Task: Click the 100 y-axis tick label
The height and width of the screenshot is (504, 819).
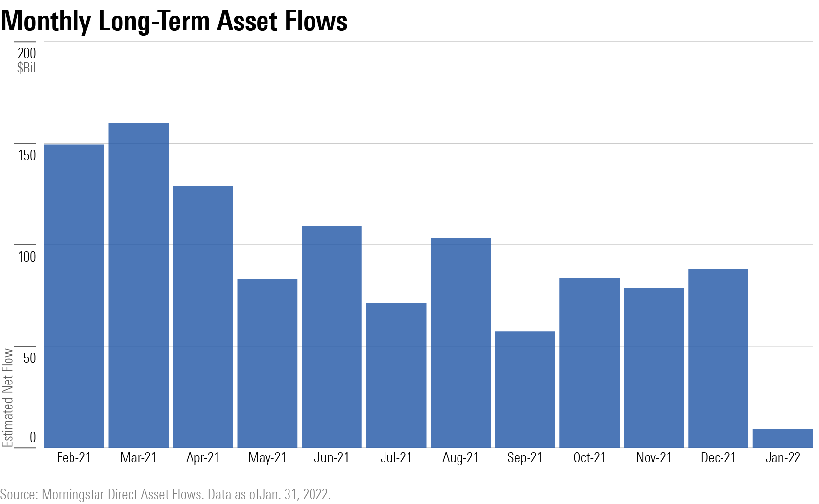Action: click(x=27, y=256)
